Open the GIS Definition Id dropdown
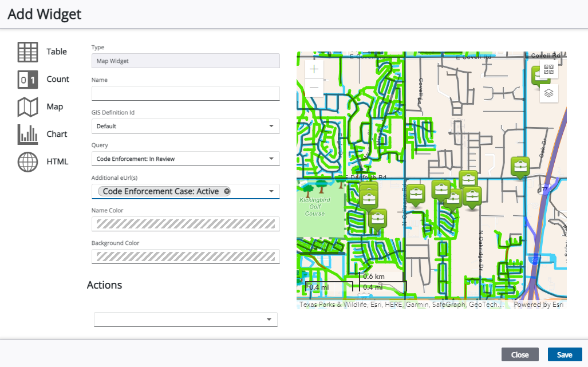588x367 pixels. [x=186, y=127]
